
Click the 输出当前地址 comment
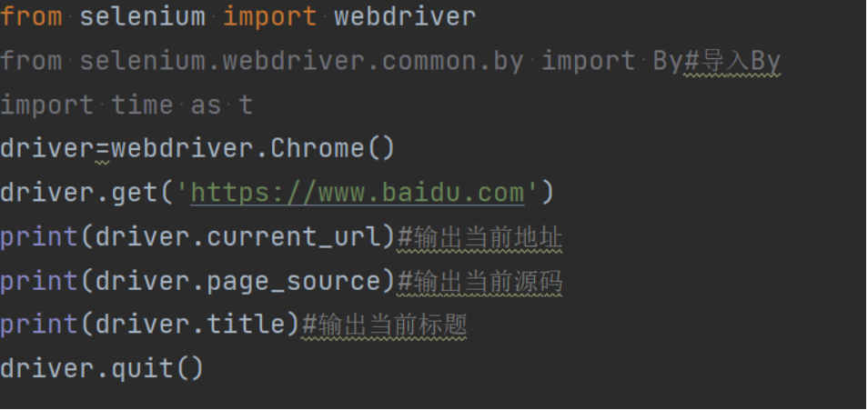coord(488,237)
